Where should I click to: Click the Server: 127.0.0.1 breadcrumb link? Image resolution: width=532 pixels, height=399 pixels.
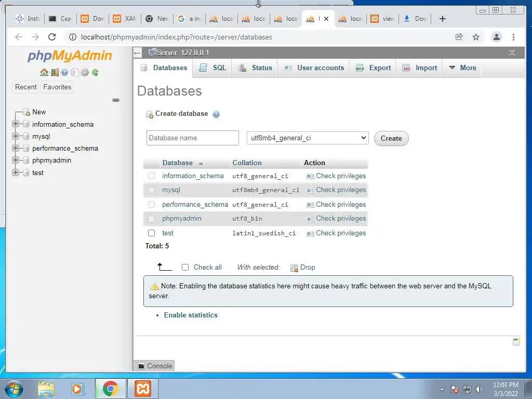tap(182, 53)
